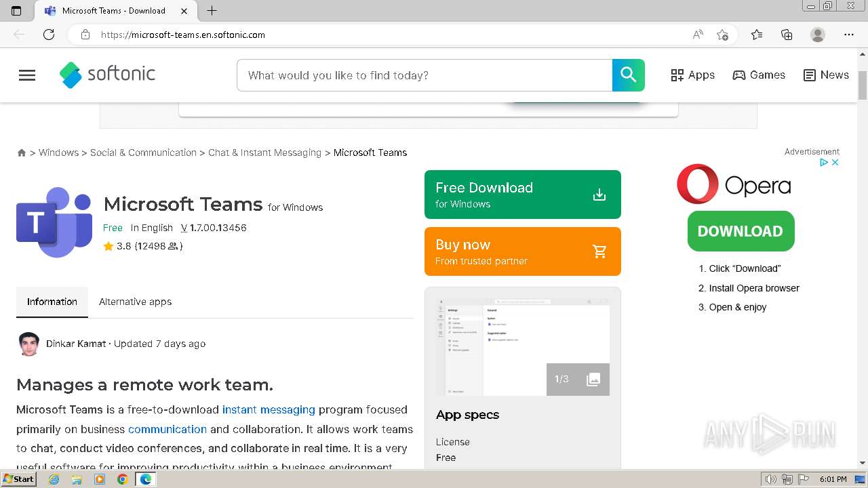
Task: Open the Teams screenshot preview
Action: [x=522, y=347]
